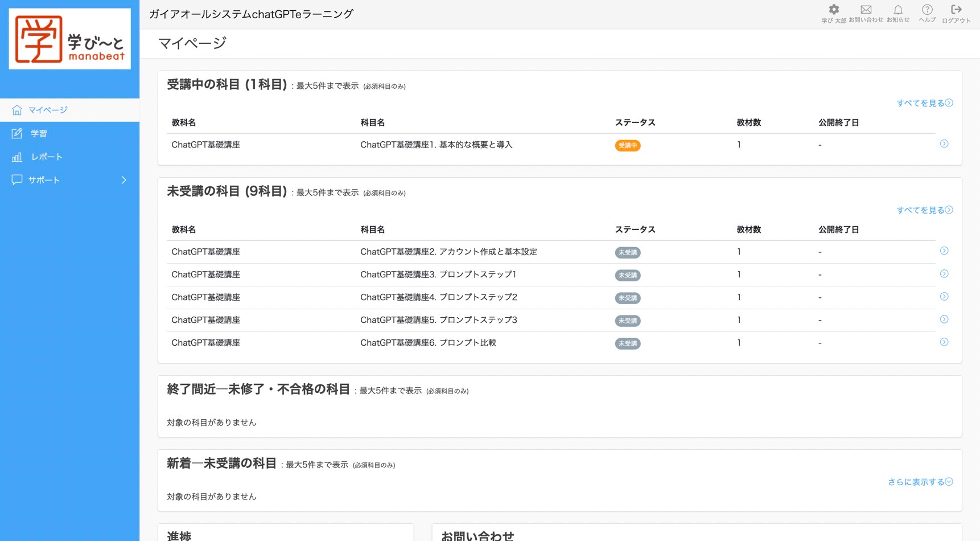Viewport: 980px width, 541px height.
Task: Expand さらに表示する in 新着 section
Action: (920, 482)
